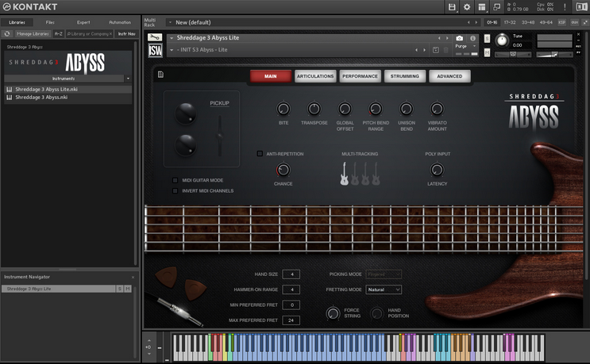
Task: Mute the instrument with the M button
Action: point(487,52)
